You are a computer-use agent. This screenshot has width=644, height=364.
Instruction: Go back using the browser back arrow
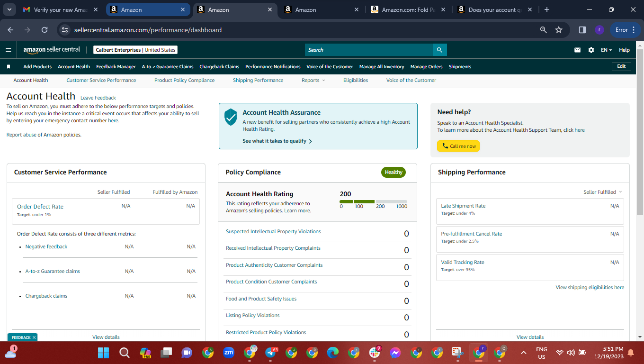[11, 30]
